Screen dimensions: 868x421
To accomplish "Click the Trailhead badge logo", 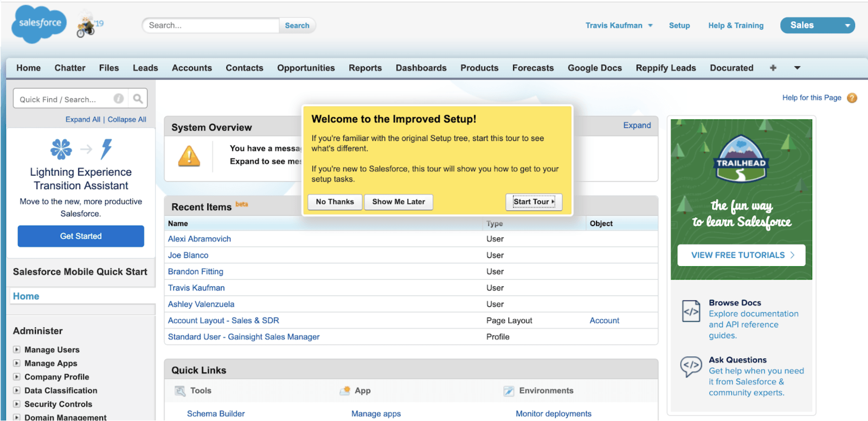I will (741, 159).
